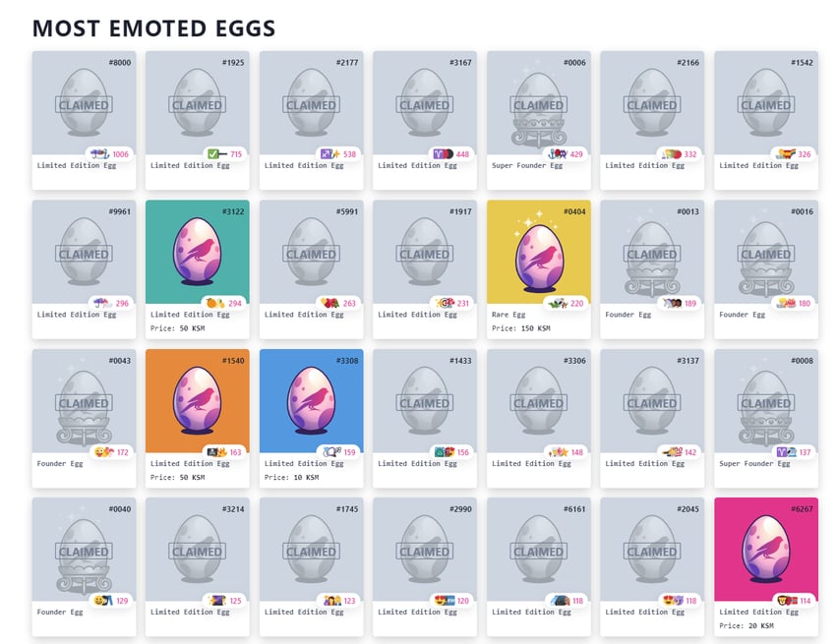The image size is (836, 644).
Task: Open the claimed Founder egg #0013 thumbnail
Action: [652, 253]
